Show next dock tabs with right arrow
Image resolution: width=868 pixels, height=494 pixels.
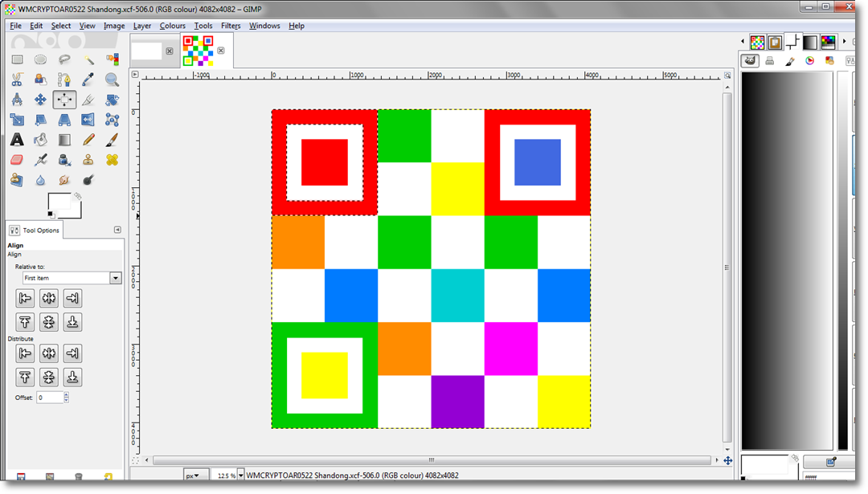[844, 41]
